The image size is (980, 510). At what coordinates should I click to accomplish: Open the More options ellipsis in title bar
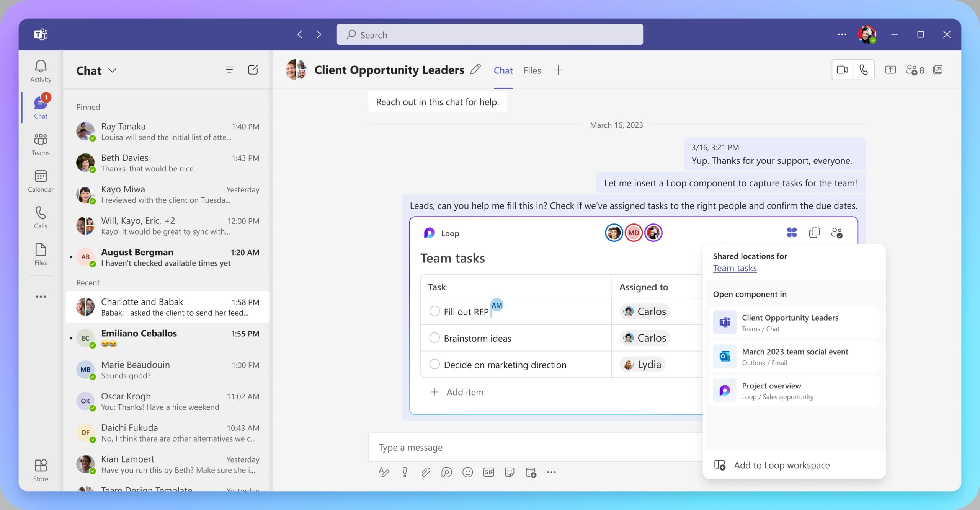[842, 34]
